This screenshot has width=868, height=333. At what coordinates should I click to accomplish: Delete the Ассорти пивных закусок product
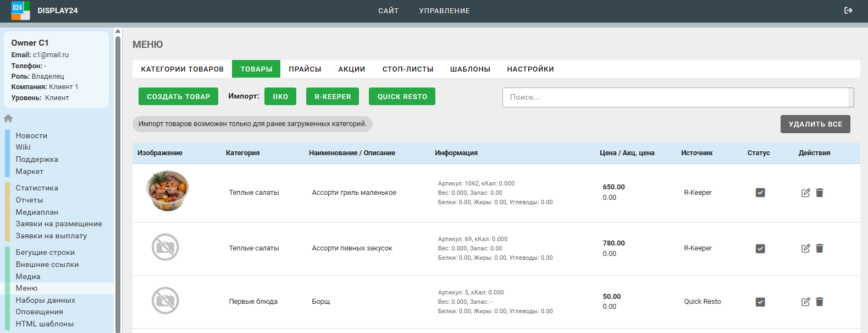(x=820, y=248)
